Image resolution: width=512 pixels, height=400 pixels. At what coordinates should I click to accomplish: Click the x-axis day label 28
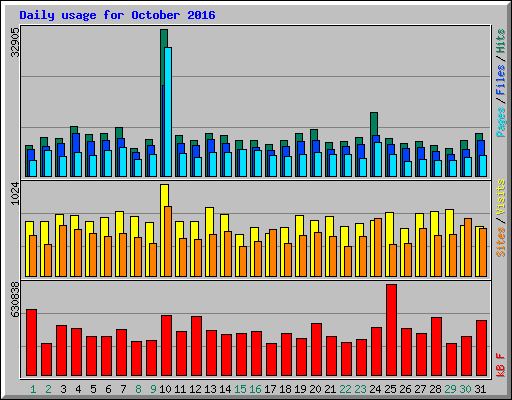point(435,389)
